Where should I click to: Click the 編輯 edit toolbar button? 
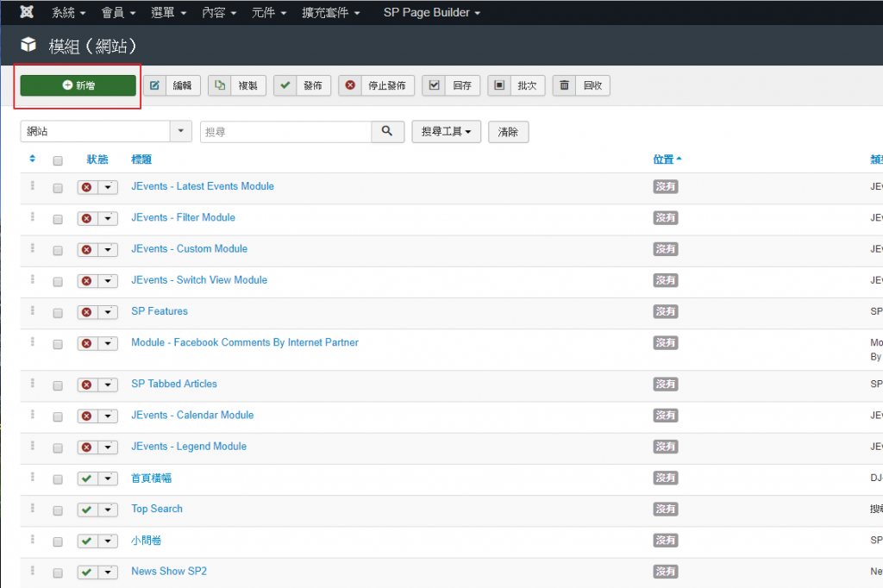click(x=172, y=85)
